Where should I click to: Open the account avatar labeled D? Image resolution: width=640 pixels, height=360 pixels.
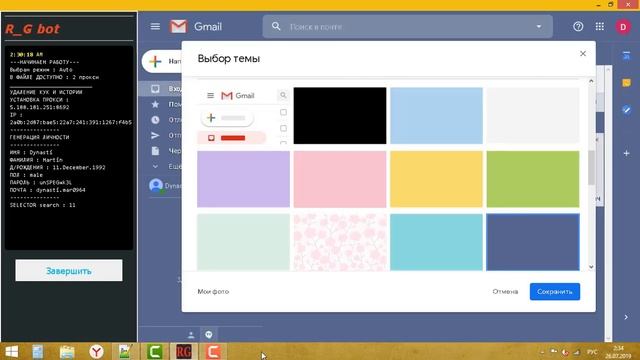pos(623,27)
